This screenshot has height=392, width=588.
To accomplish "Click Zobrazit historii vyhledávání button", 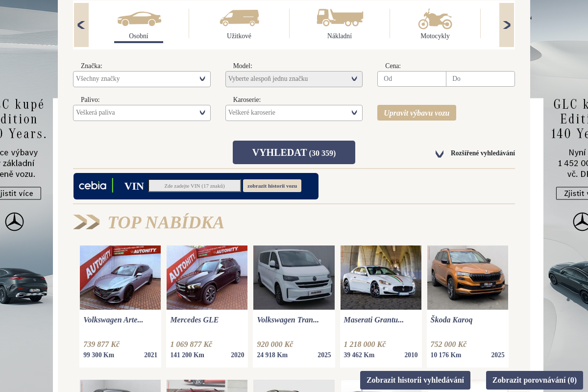I will [x=415, y=380].
